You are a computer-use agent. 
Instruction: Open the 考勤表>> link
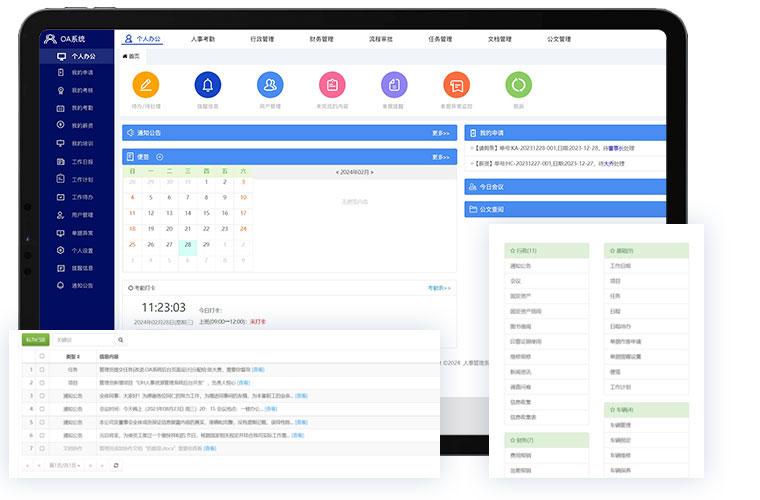pyautogui.click(x=439, y=288)
